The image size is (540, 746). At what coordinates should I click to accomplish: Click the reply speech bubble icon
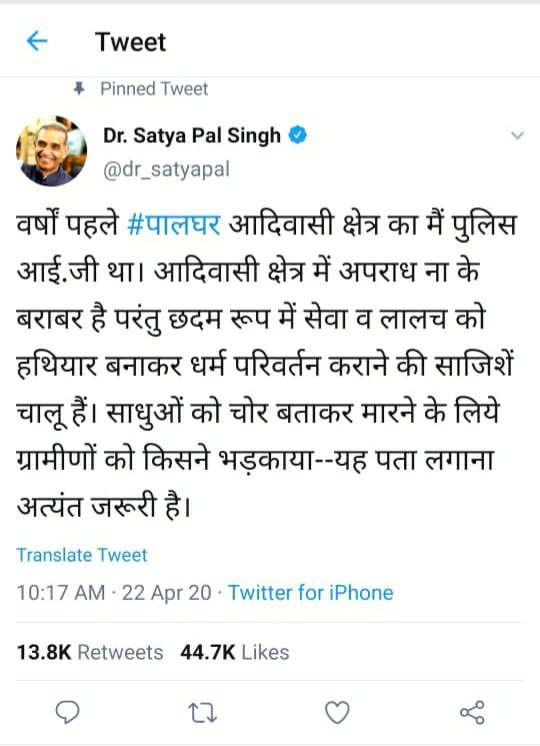[68, 712]
